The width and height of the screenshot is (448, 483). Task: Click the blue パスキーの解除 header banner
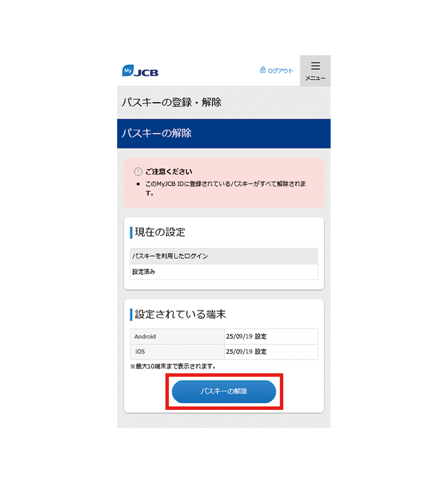click(x=224, y=133)
